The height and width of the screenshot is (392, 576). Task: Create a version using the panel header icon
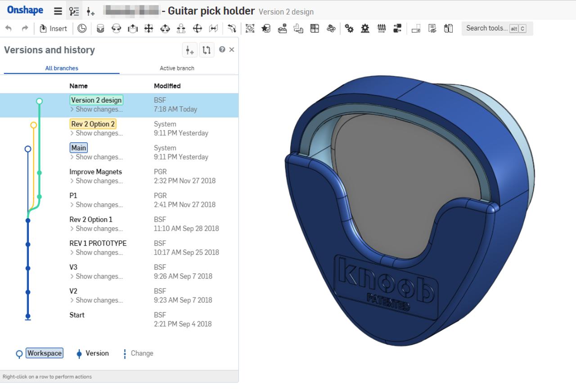click(189, 50)
